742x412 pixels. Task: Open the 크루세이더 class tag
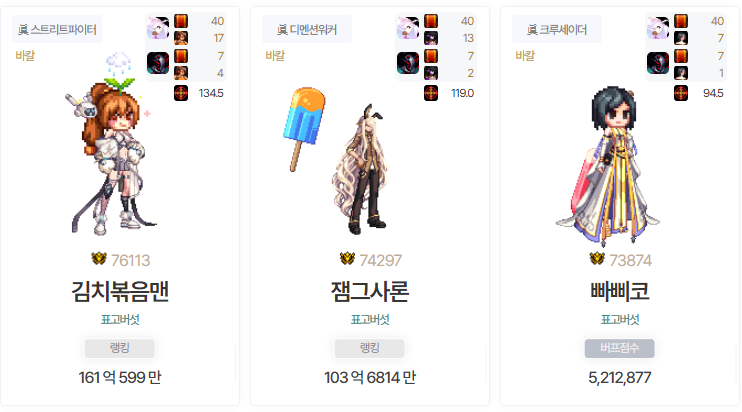tap(556, 29)
